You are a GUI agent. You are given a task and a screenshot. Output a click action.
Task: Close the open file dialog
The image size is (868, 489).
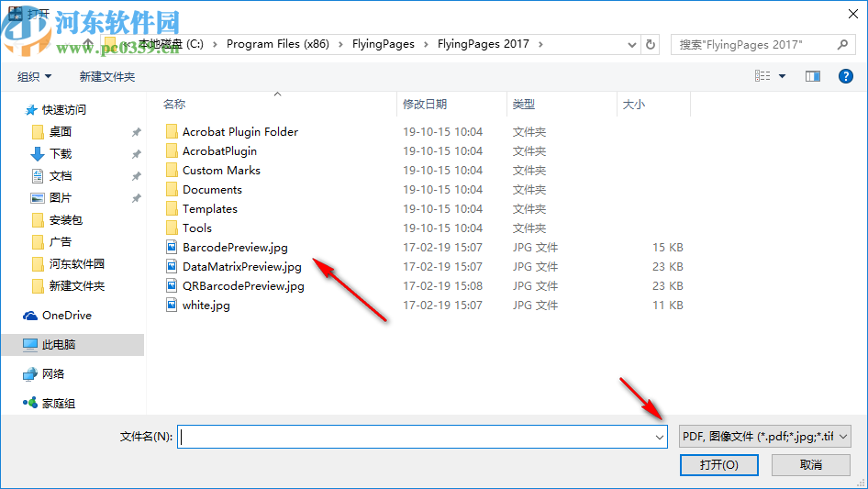point(853,14)
